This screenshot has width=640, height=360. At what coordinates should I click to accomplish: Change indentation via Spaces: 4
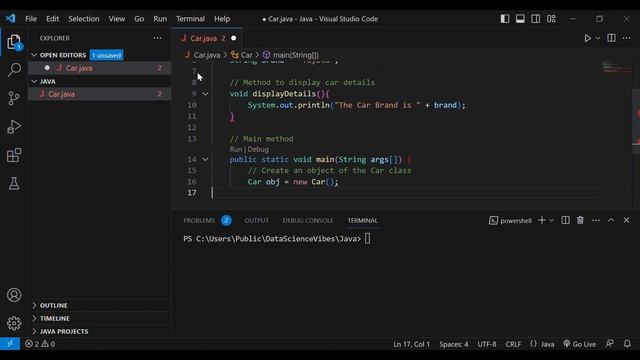(454, 344)
